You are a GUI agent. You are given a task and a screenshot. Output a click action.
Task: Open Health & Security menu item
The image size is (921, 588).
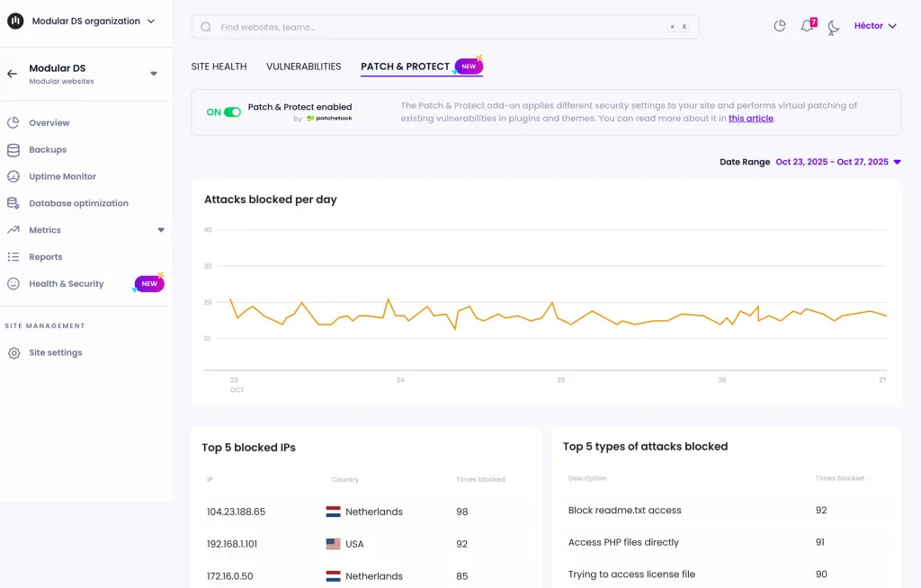click(x=66, y=284)
